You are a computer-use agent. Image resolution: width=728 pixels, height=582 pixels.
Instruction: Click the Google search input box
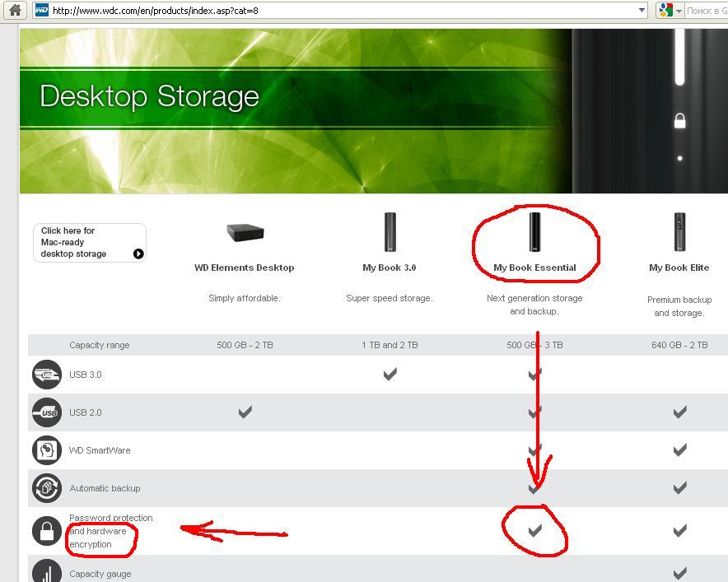[x=707, y=10]
